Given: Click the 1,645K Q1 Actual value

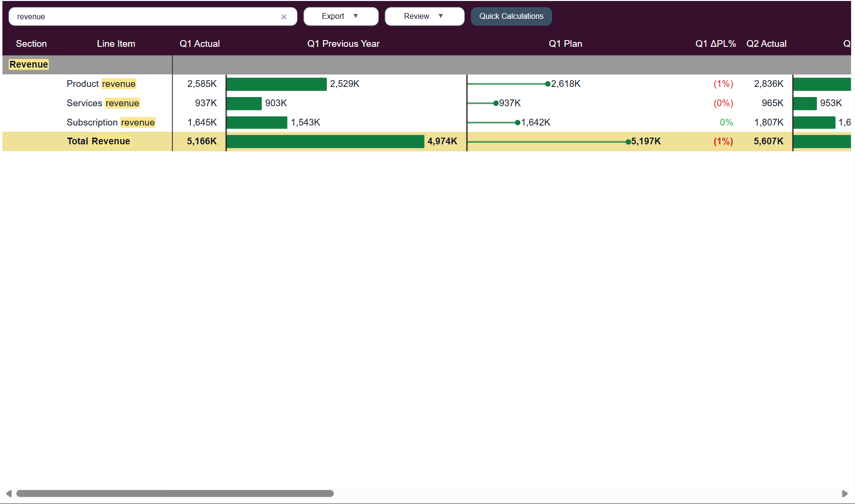Looking at the screenshot, I should pyautogui.click(x=202, y=123).
